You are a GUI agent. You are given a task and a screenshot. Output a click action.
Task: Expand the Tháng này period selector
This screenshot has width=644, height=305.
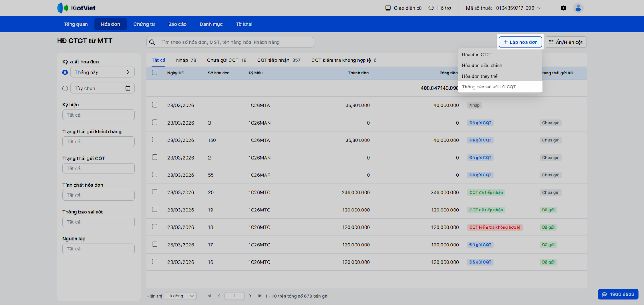pyautogui.click(x=102, y=72)
